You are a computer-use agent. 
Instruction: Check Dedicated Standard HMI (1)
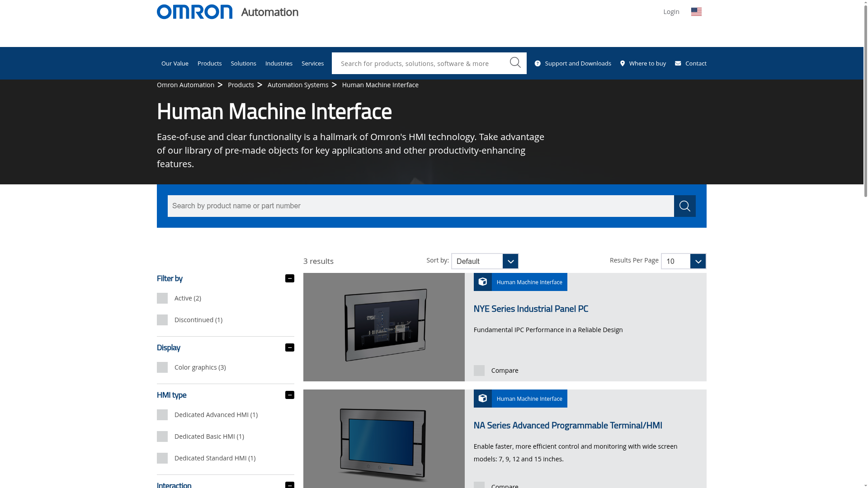coord(162,458)
